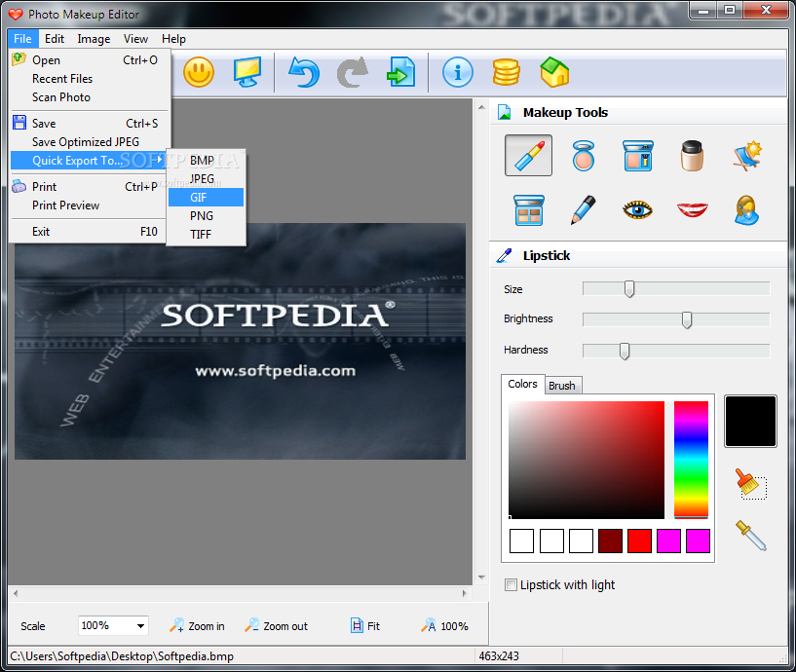Open the Help menu

(173, 39)
